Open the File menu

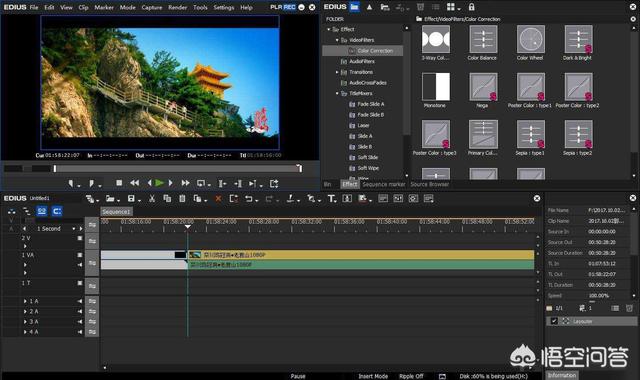click(x=34, y=7)
